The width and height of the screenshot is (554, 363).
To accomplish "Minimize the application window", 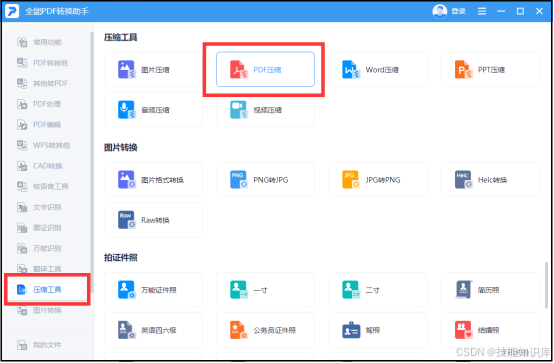I will click(x=501, y=11).
